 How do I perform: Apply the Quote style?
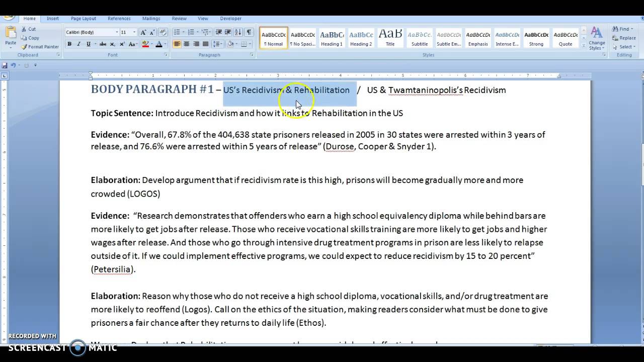[566, 38]
